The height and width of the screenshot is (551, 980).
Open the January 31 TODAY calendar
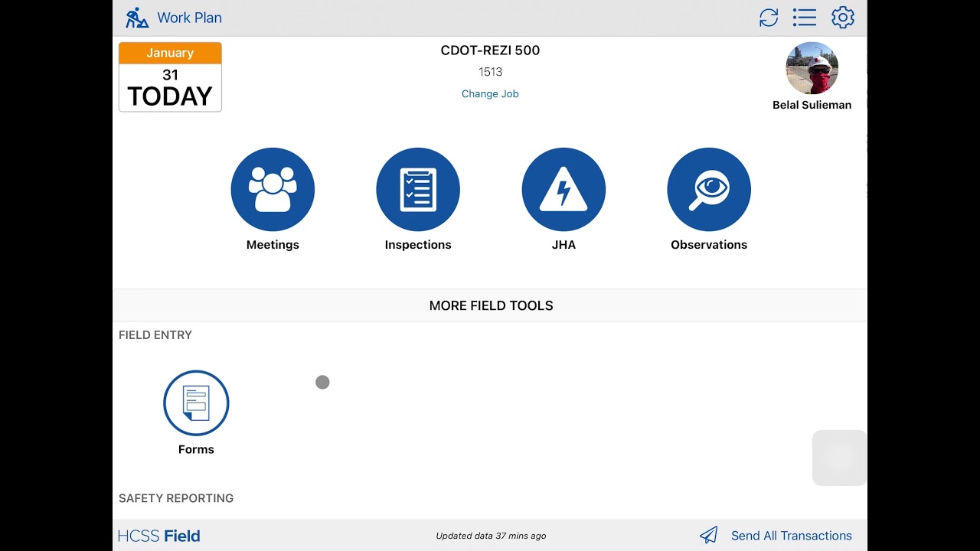tap(170, 77)
